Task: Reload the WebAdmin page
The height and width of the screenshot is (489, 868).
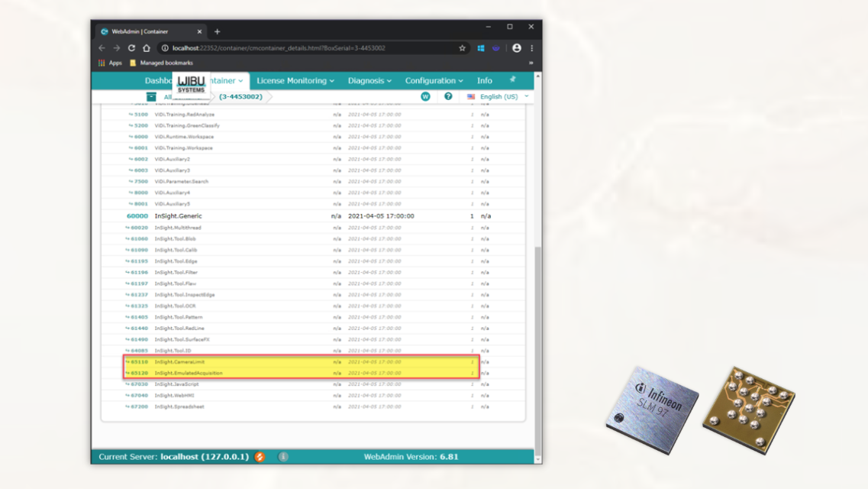Action: (132, 48)
